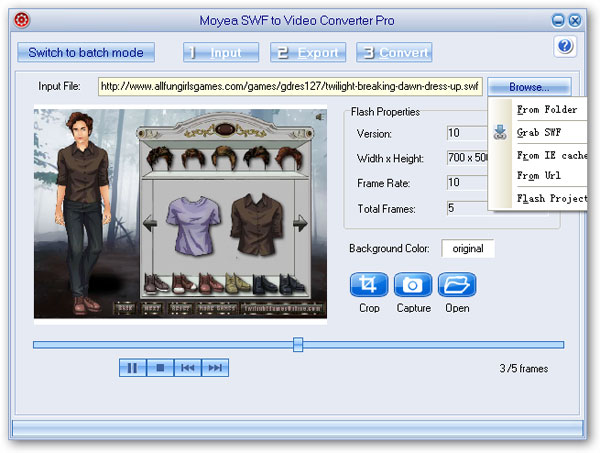The width and height of the screenshot is (600, 453).
Task: Click the 3 /5 frames counter text
Action: pyautogui.click(x=523, y=368)
